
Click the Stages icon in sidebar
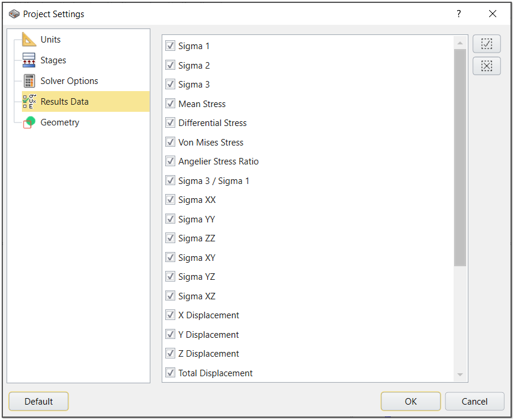pyautogui.click(x=29, y=60)
